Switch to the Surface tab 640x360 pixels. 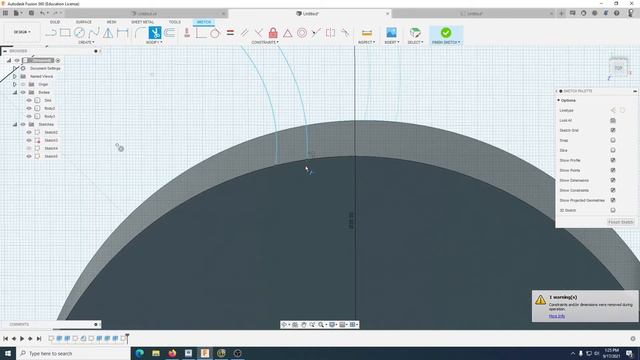[x=84, y=22]
